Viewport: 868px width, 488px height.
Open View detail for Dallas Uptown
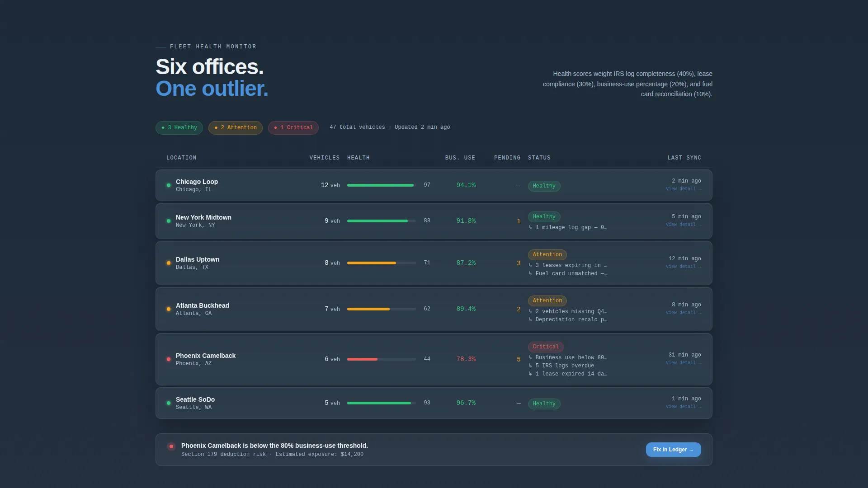683,267
